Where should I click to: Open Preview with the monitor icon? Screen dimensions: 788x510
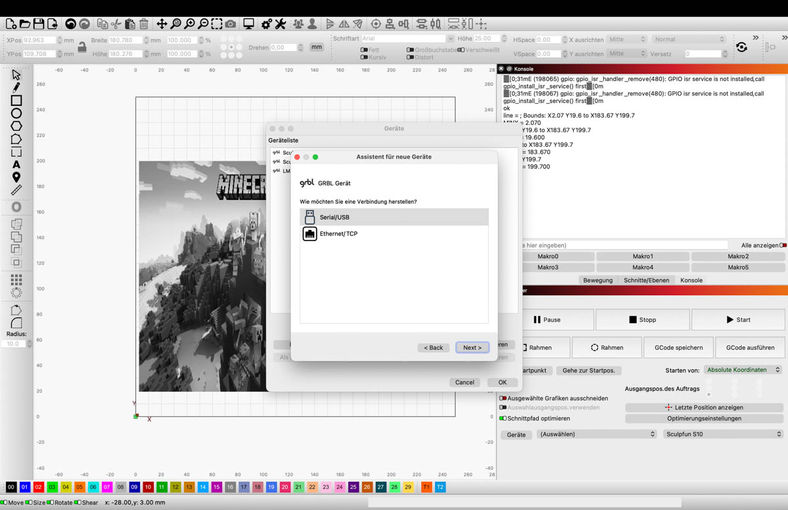248,24
